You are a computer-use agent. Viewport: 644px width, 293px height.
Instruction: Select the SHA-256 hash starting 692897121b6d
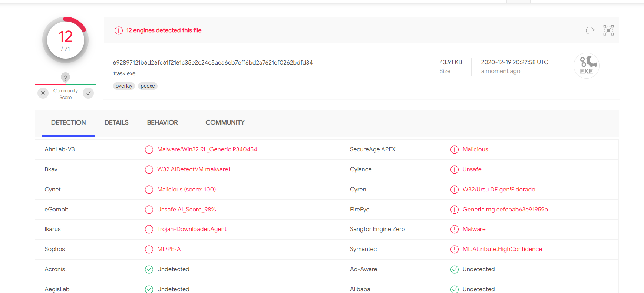pos(213,63)
